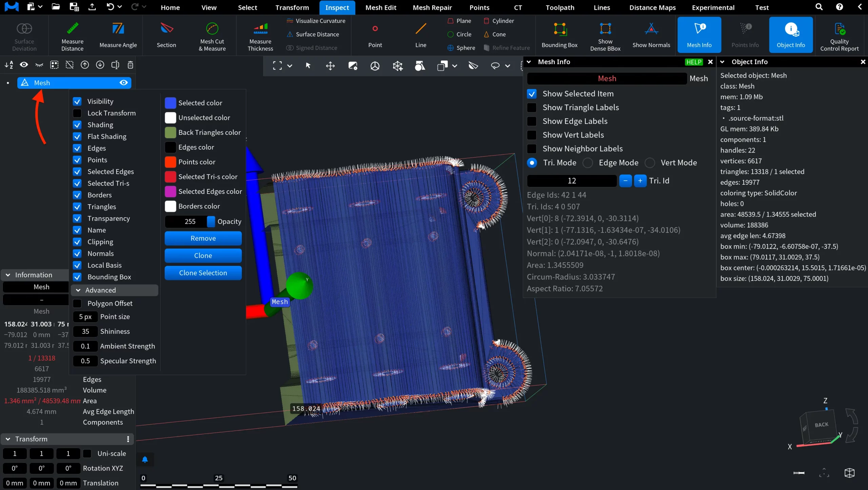Select Vert Mode radio button
Screen dimensions: 868x490
(x=650, y=163)
